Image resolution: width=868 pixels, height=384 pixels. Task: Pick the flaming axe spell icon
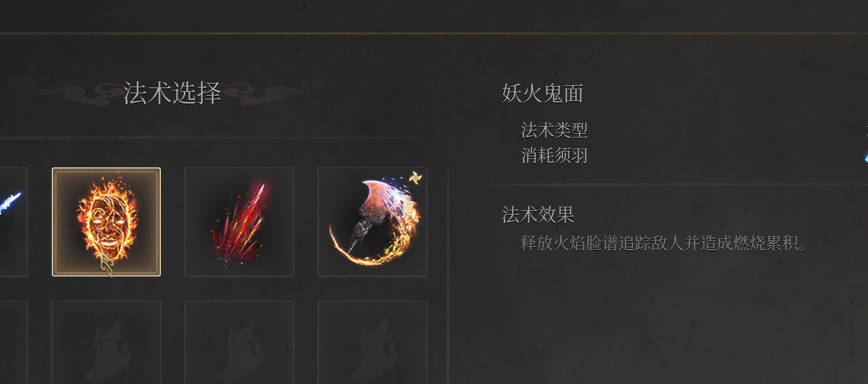click(x=373, y=222)
